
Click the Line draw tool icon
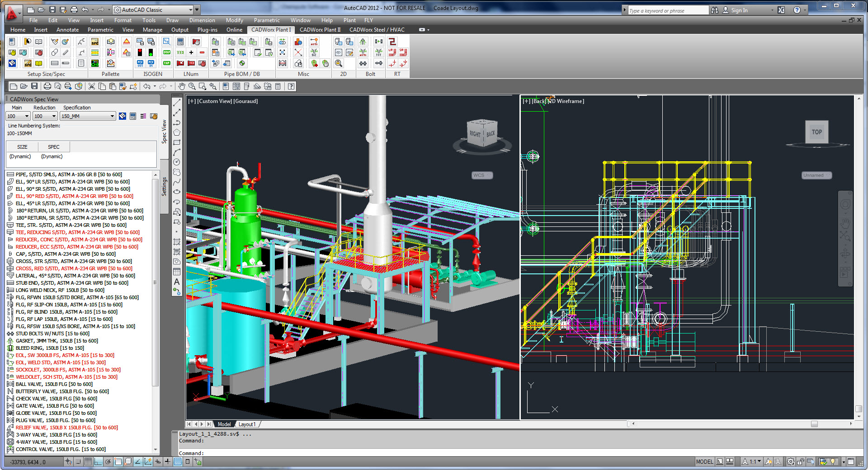pyautogui.click(x=177, y=103)
